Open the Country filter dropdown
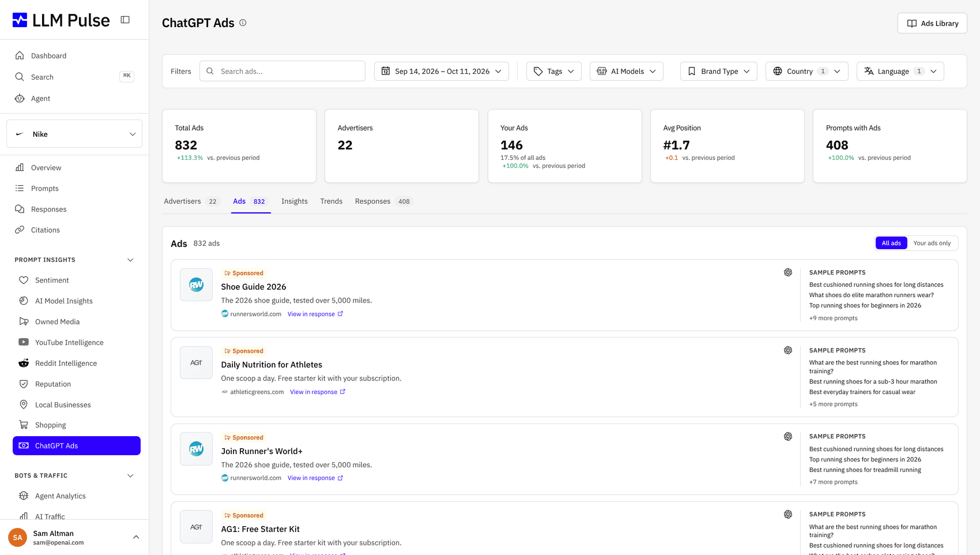The image size is (980, 555). click(x=807, y=72)
